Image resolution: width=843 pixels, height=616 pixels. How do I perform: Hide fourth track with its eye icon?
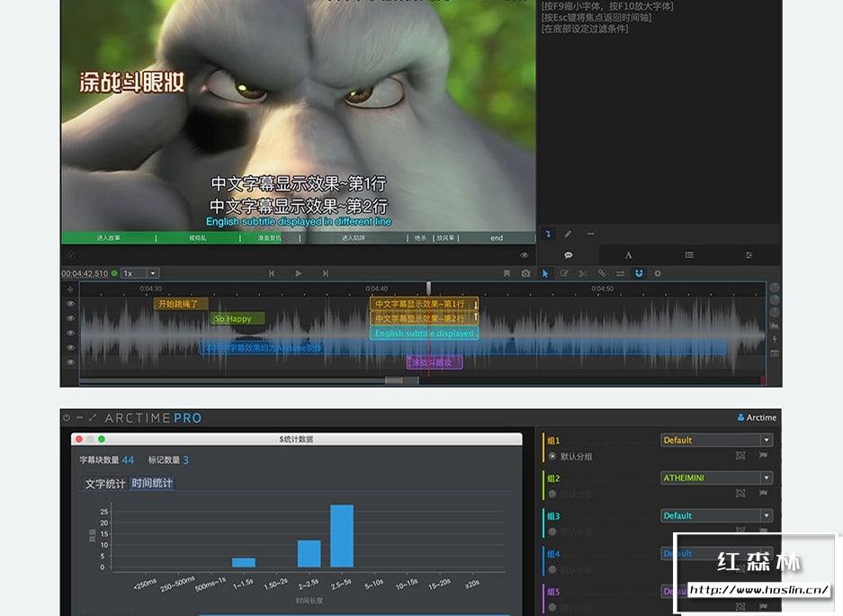[x=70, y=348]
